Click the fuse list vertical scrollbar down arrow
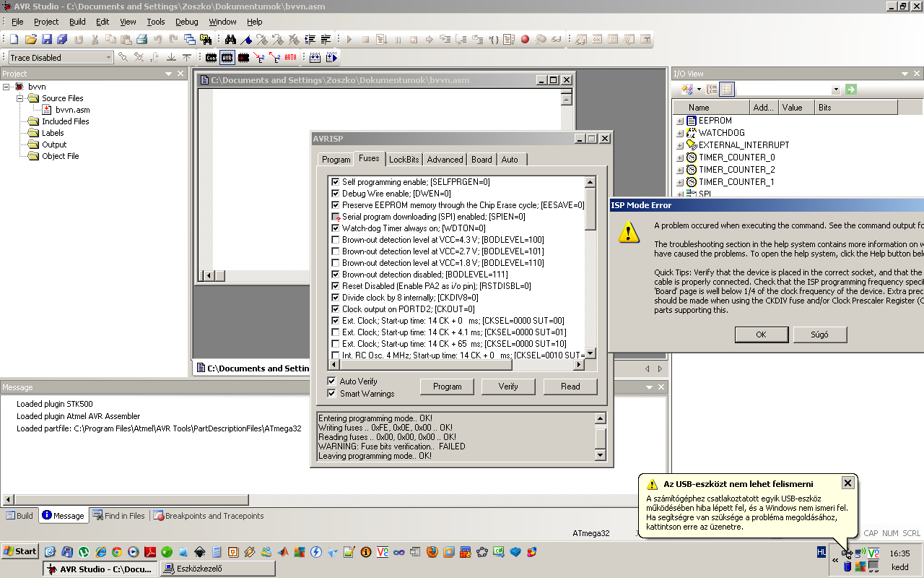 tap(590, 353)
